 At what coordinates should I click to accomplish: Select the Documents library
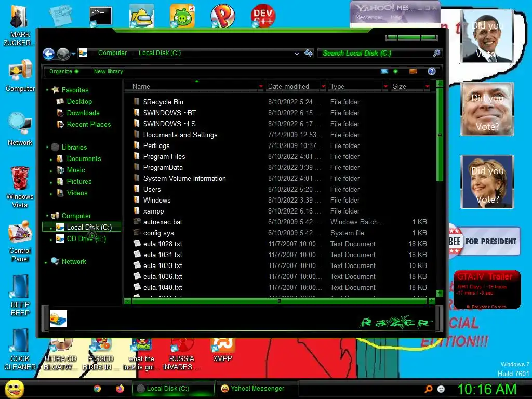tap(84, 159)
